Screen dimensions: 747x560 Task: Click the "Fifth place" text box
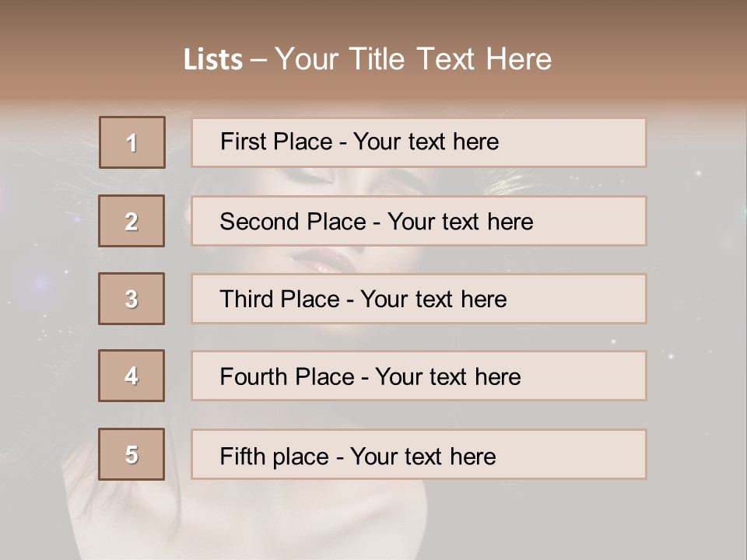coord(419,455)
